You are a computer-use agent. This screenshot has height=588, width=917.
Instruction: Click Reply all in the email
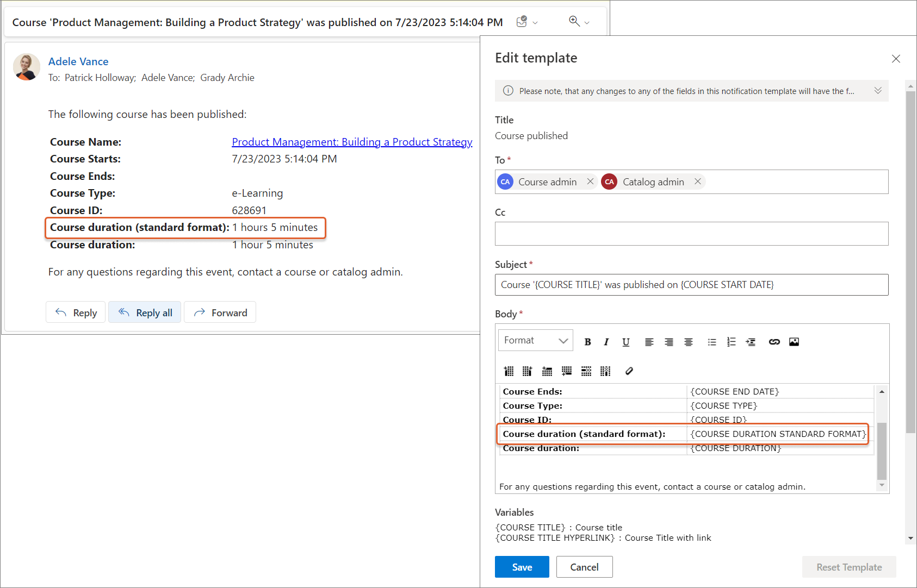point(145,312)
